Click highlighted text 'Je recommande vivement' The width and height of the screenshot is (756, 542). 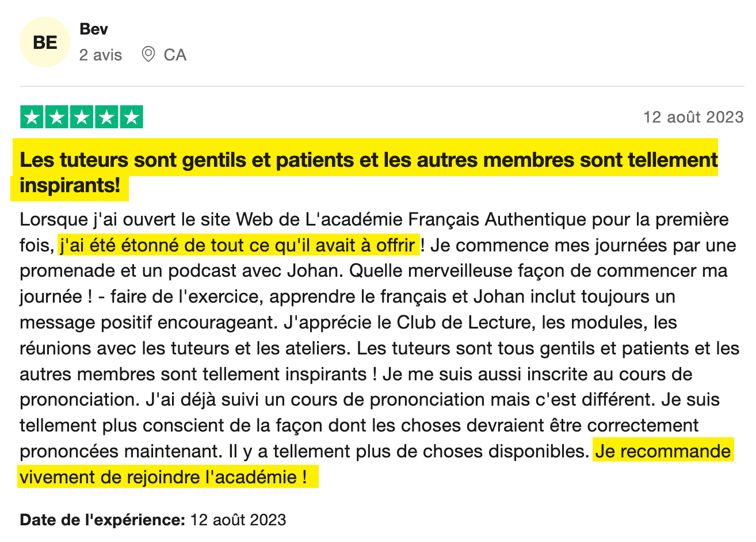[663, 451]
